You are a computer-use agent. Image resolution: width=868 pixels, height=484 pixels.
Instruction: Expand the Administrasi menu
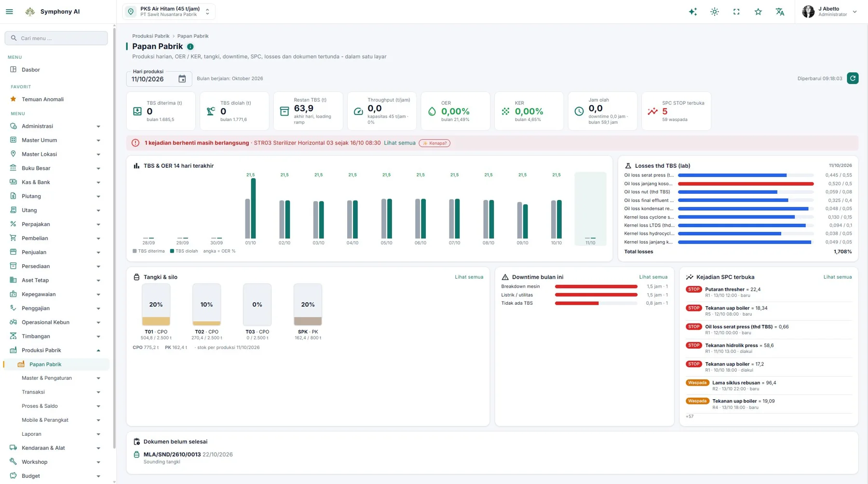coord(55,126)
